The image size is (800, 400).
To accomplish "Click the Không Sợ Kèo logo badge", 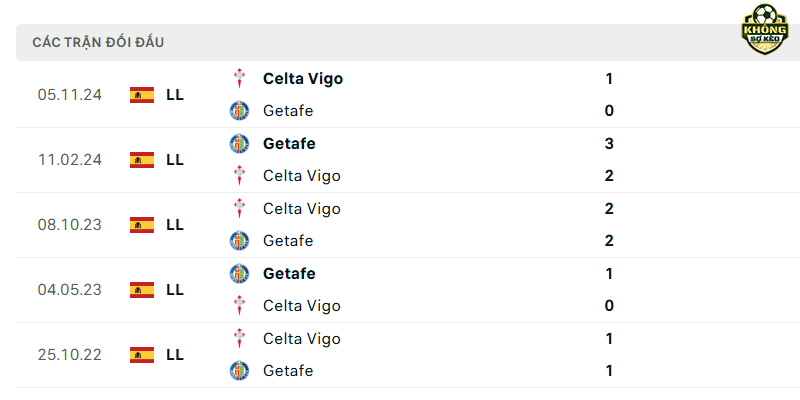I will coord(764,30).
